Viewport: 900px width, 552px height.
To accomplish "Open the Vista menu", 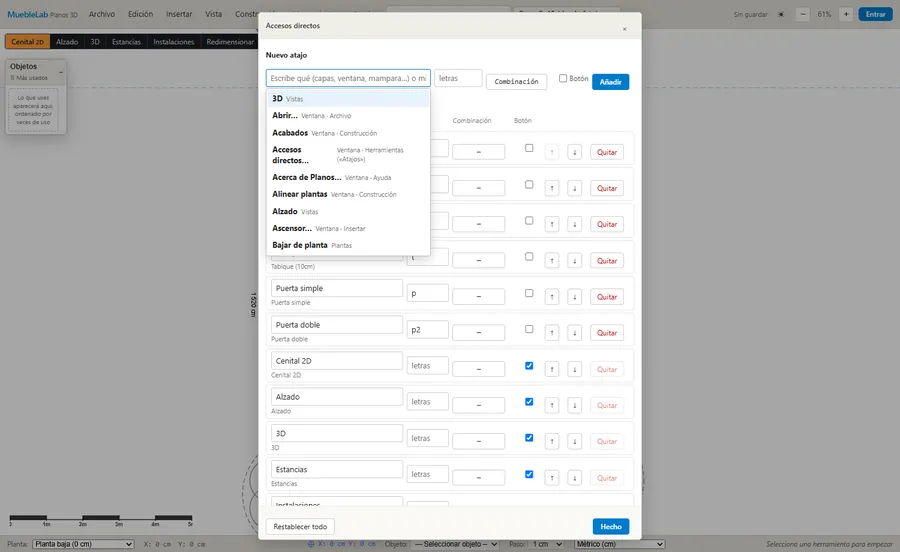I will click(x=214, y=14).
